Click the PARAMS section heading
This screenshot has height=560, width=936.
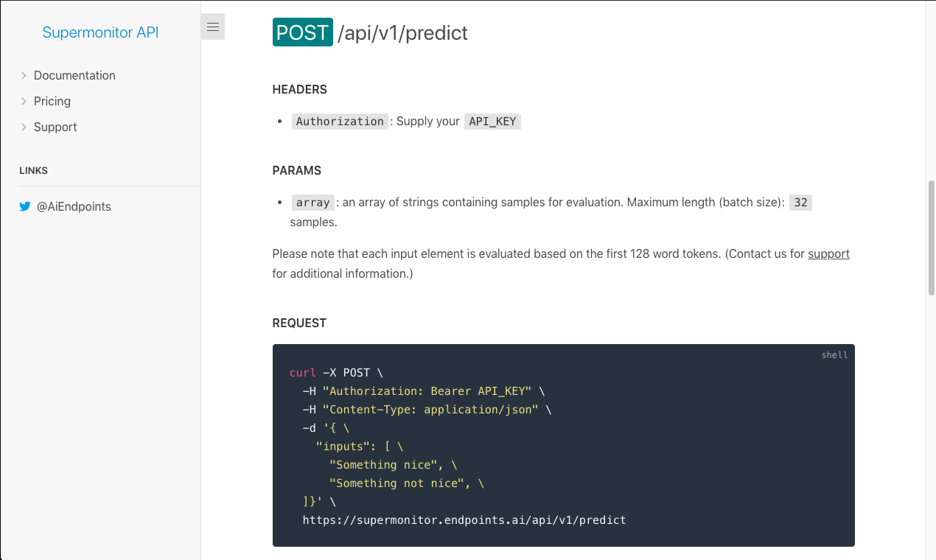click(x=297, y=170)
